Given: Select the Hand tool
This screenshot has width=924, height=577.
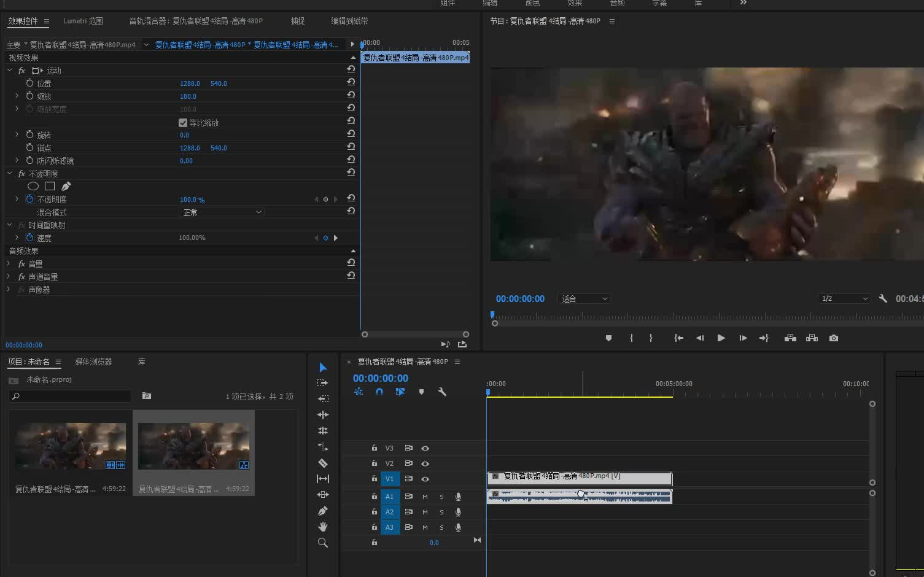Looking at the screenshot, I should point(323,527).
